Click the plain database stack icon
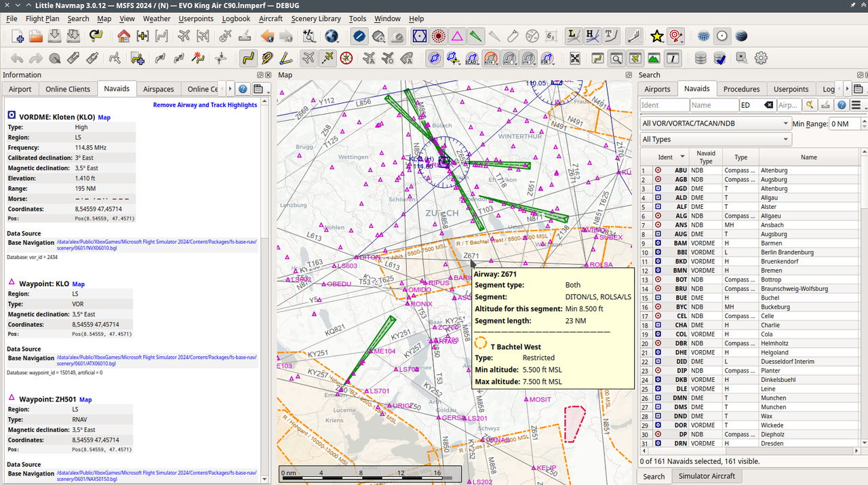Viewport: 868px width, 485px height. coord(701,58)
